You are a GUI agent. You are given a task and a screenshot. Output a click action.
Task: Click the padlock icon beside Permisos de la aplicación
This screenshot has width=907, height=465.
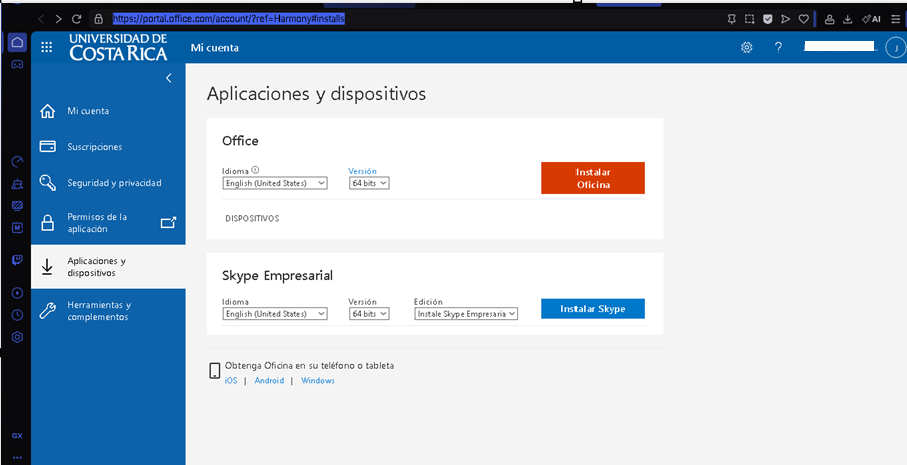pyautogui.click(x=47, y=223)
